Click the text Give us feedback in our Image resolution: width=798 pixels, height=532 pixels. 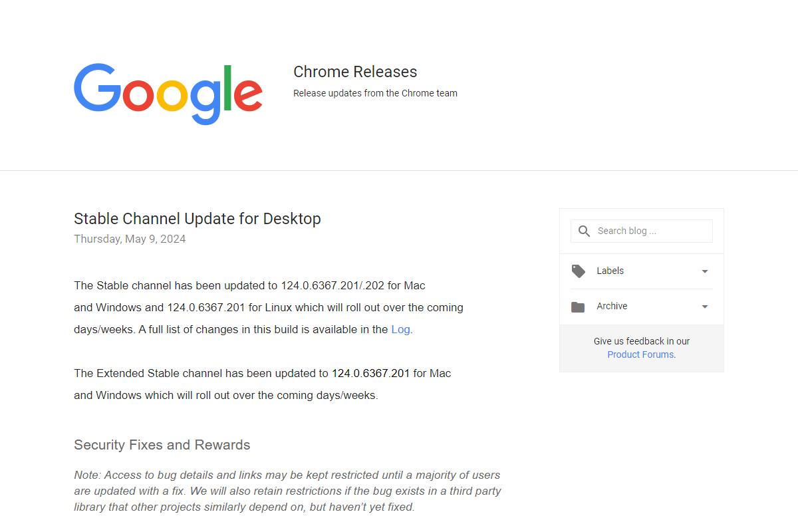642,341
